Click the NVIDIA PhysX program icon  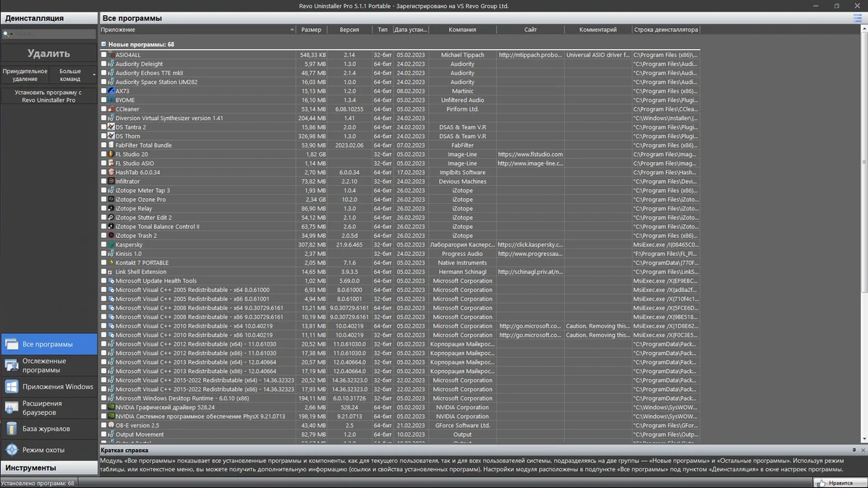coord(111,416)
